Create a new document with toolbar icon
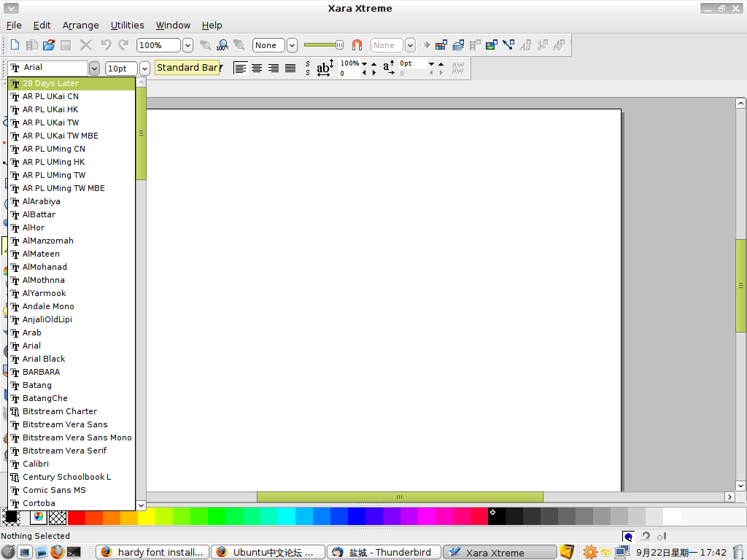The image size is (747, 560). click(15, 44)
